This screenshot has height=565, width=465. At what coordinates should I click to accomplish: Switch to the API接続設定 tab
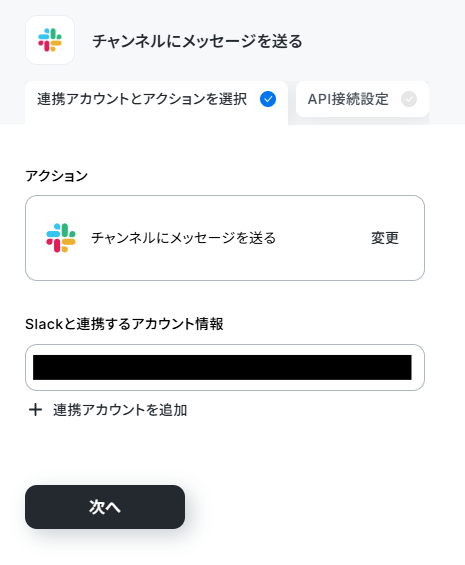click(x=362, y=99)
